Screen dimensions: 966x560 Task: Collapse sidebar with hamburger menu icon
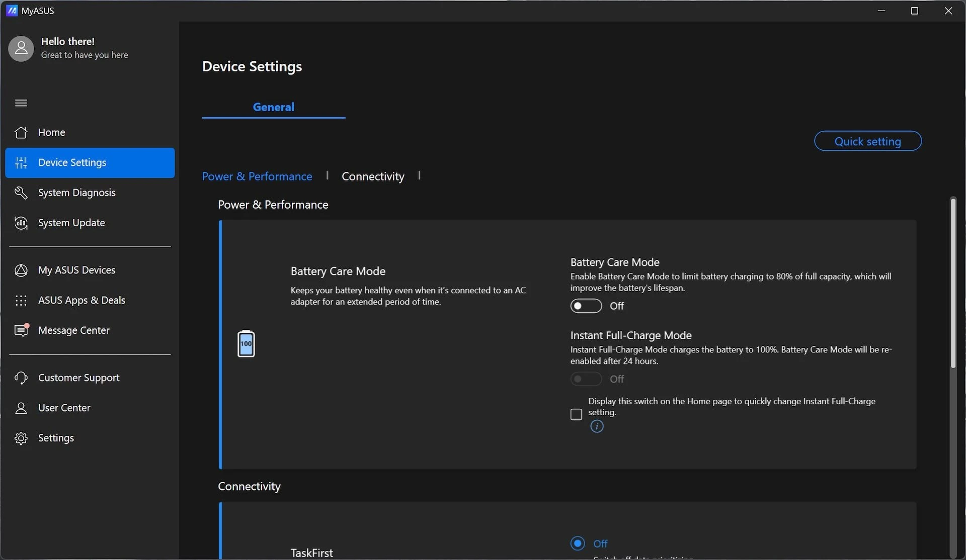tap(21, 103)
